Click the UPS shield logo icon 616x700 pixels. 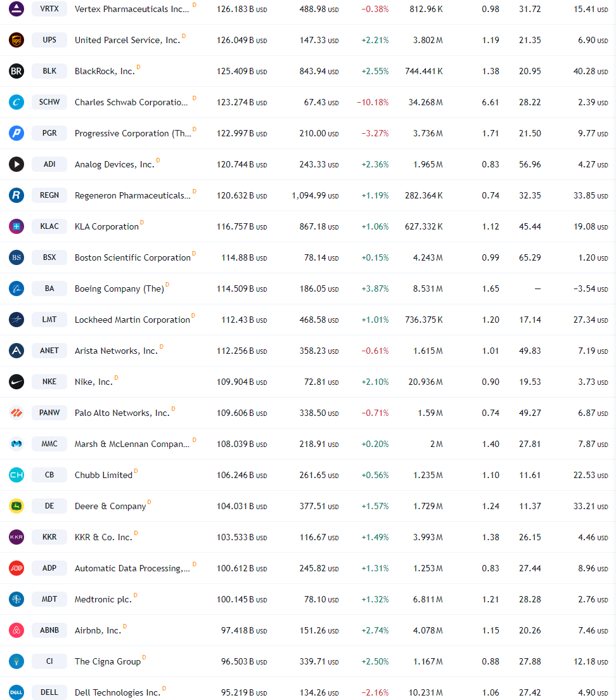16,40
